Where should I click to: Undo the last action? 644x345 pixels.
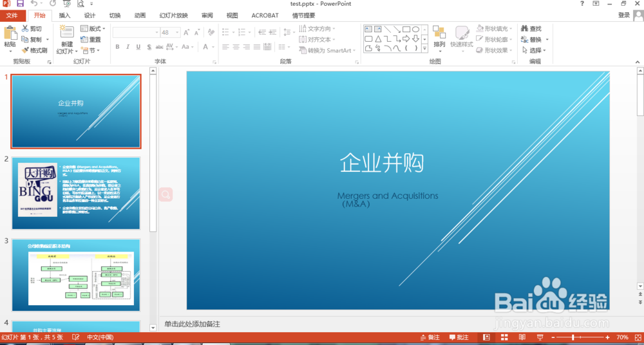point(33,4)
